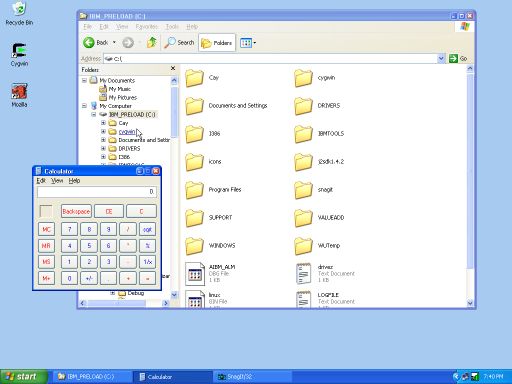Image resolution: width=512 pixels, height=384 pixels.
Task: Click the MC memory clear button
Action: pos(46,229)
